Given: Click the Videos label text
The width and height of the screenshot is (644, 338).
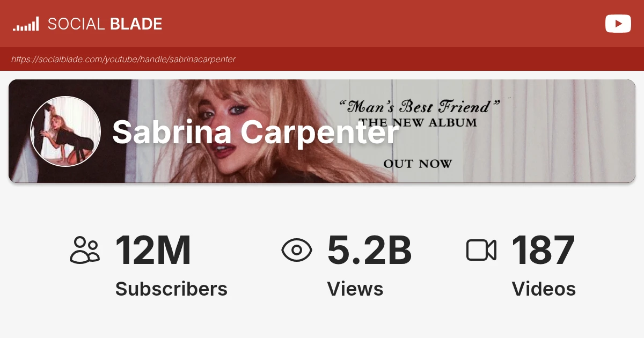Looking at the screenshot, I should click(544, 289).
